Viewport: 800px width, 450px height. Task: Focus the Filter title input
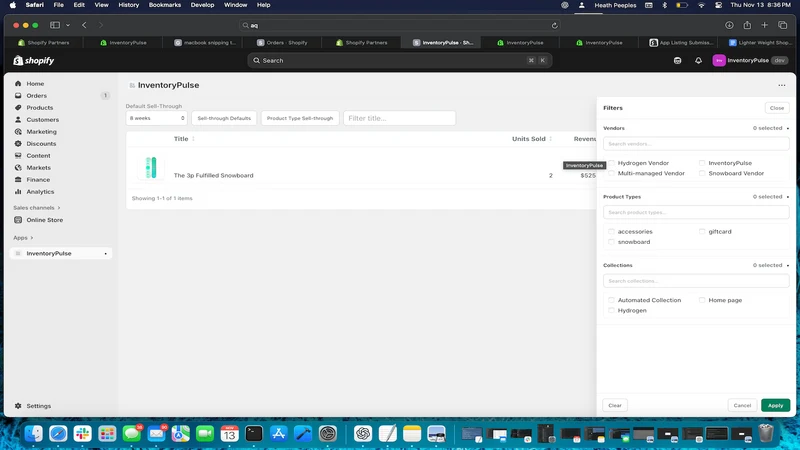coord(399,118)
